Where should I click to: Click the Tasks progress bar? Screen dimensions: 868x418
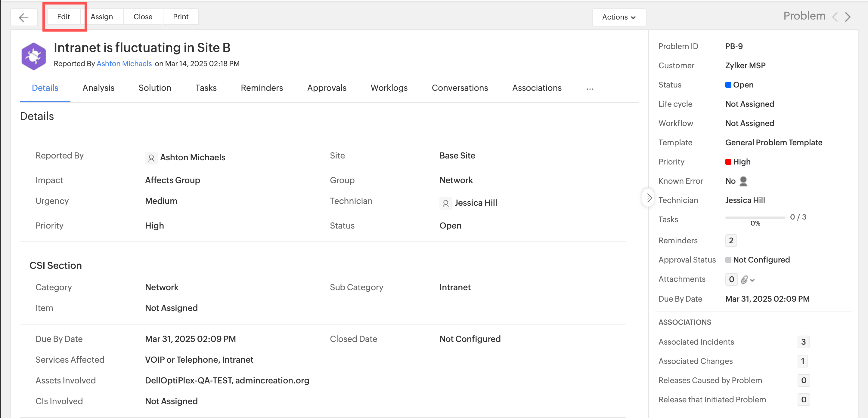[x=755, y=218]
